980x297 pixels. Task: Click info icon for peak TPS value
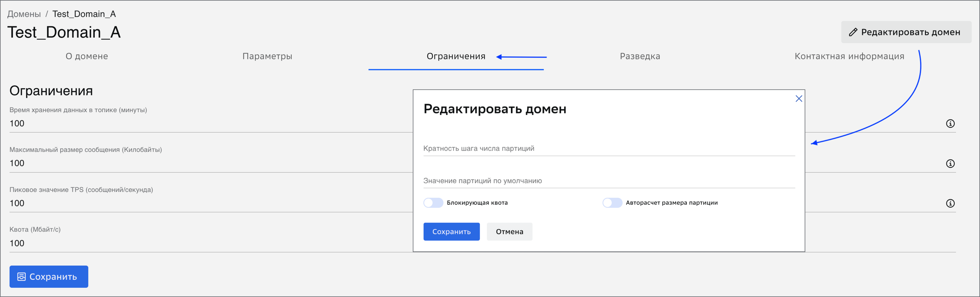pos(950,203)
